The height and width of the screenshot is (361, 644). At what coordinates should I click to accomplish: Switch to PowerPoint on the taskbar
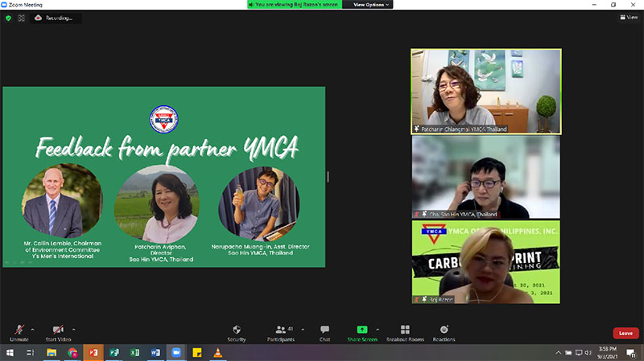pos(93,352)
